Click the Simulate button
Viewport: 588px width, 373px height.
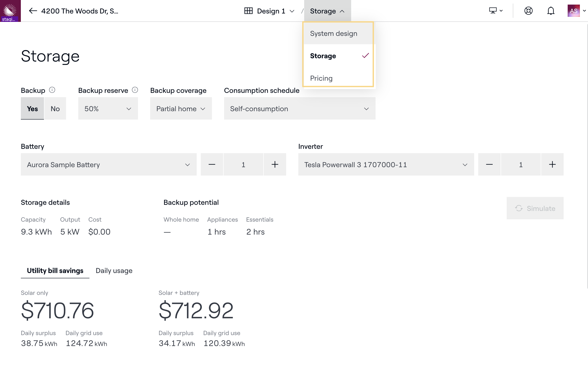pos(535,208)
